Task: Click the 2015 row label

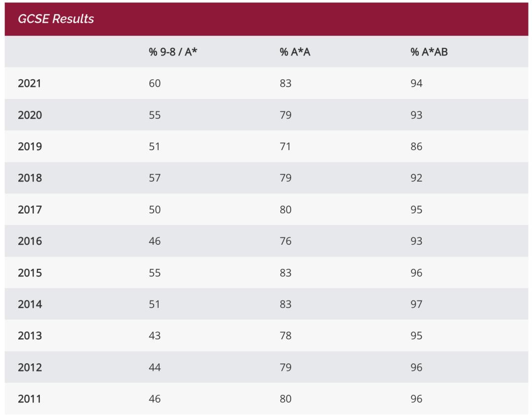Action: coord(30,273)
